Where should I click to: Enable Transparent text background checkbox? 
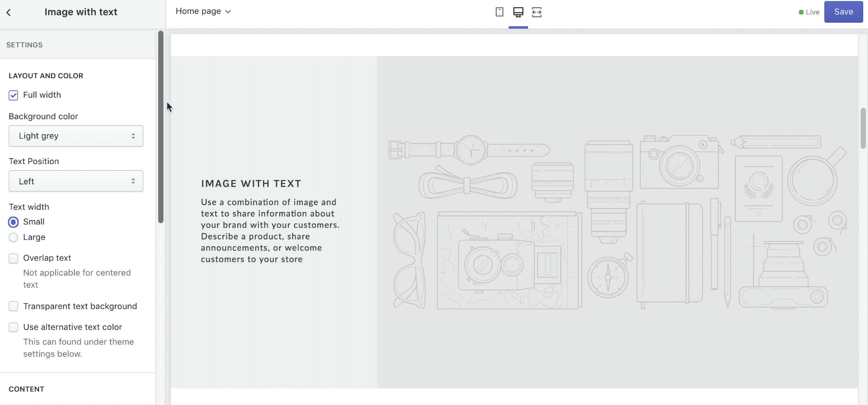(14, 307)
